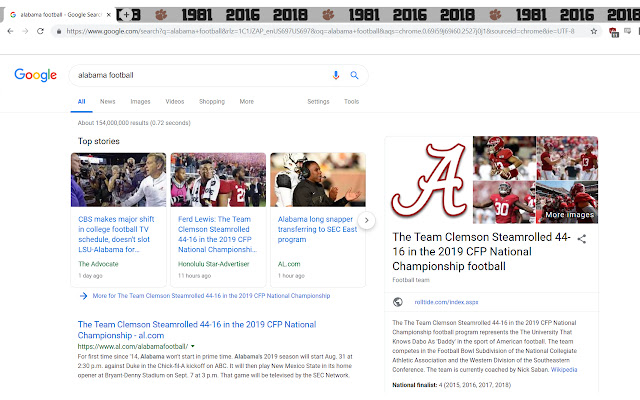Click the quarterback photo in knowledge panel

pos(504,158)
